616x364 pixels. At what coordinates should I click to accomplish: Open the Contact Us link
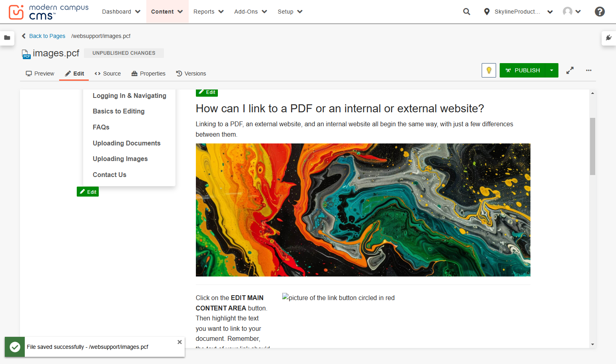tap(110, 175)
